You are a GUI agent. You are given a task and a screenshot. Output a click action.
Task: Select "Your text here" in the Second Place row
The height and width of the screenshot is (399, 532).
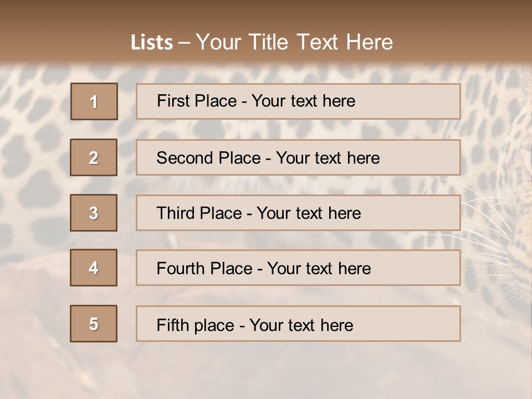click(328, 158)
